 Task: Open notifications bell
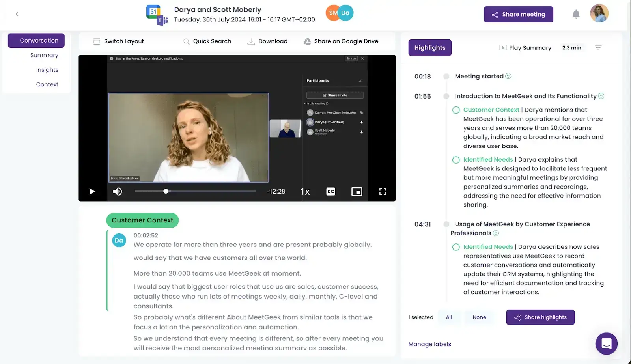coord(576,14)
